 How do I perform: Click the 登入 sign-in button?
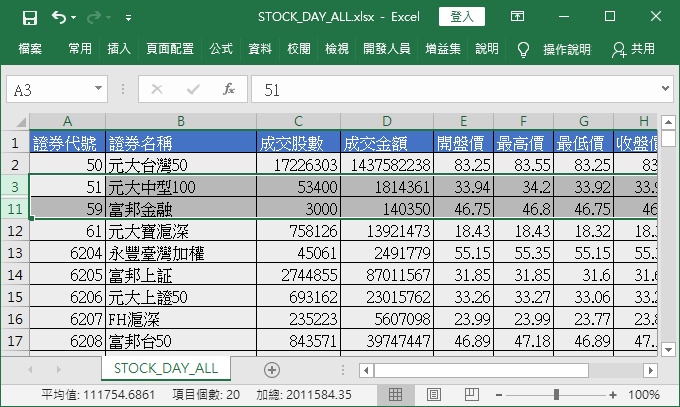coord(462,17)
